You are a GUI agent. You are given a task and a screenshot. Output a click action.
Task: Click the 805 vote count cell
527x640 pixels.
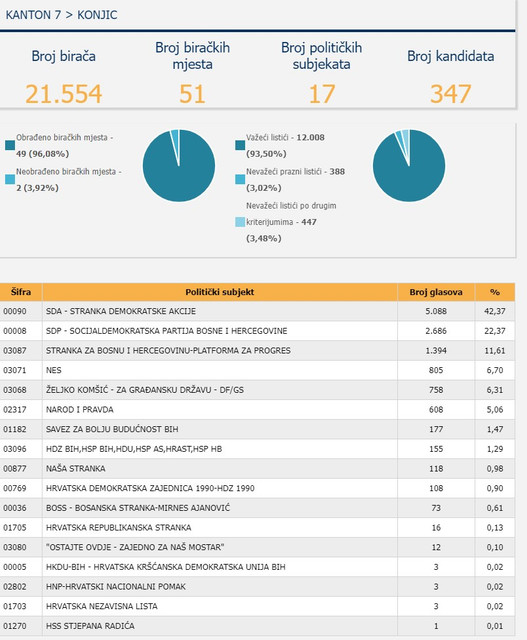(436, 370)
